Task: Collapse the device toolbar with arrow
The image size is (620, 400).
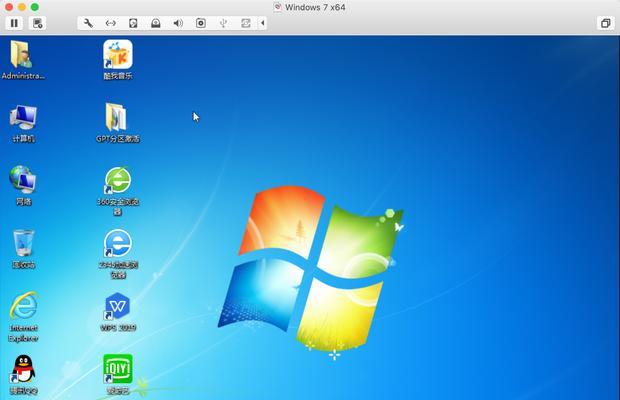Action: (263, 23)
